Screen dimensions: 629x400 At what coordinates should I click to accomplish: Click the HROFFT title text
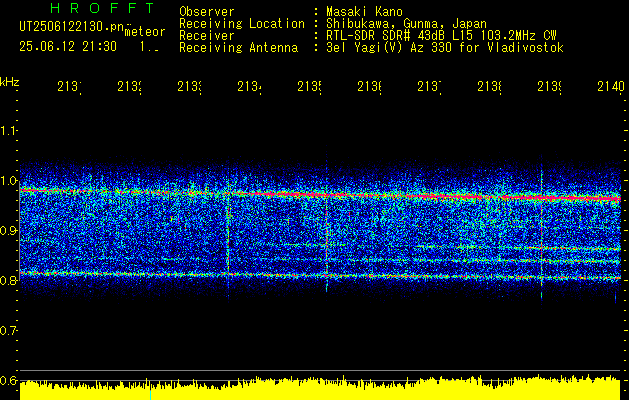coord(103,8)
